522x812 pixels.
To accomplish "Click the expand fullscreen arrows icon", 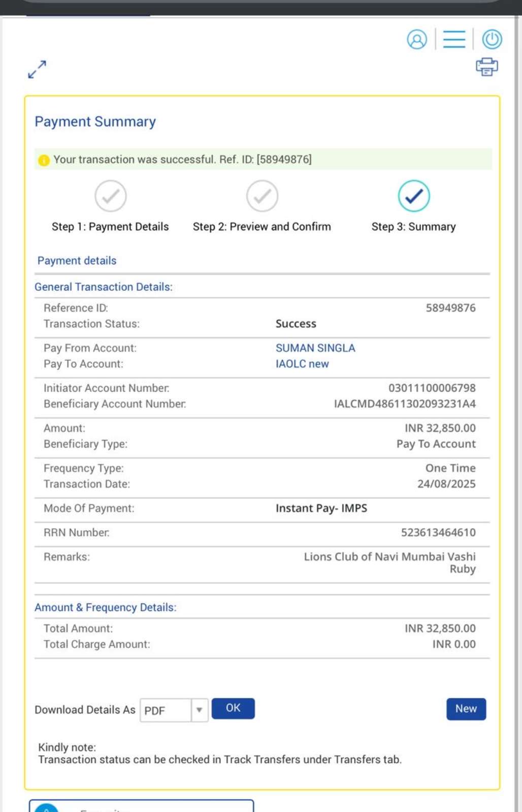I will pos(37,70).
